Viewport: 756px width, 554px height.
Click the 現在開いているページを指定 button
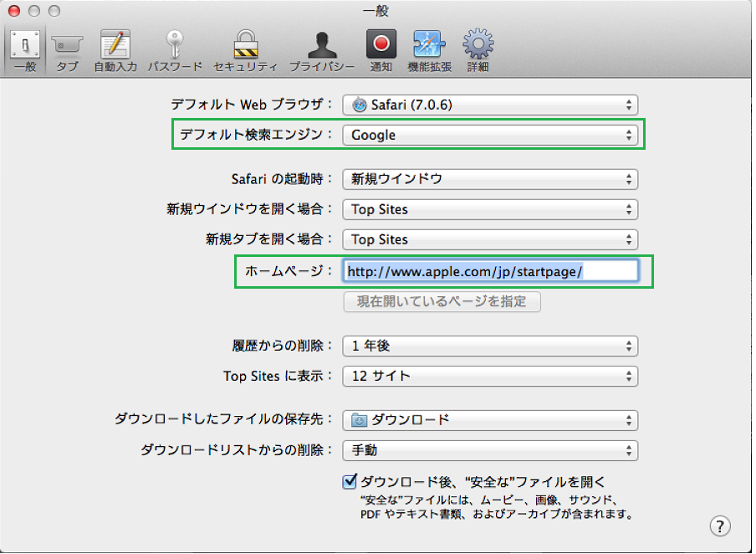coord(442,301)
